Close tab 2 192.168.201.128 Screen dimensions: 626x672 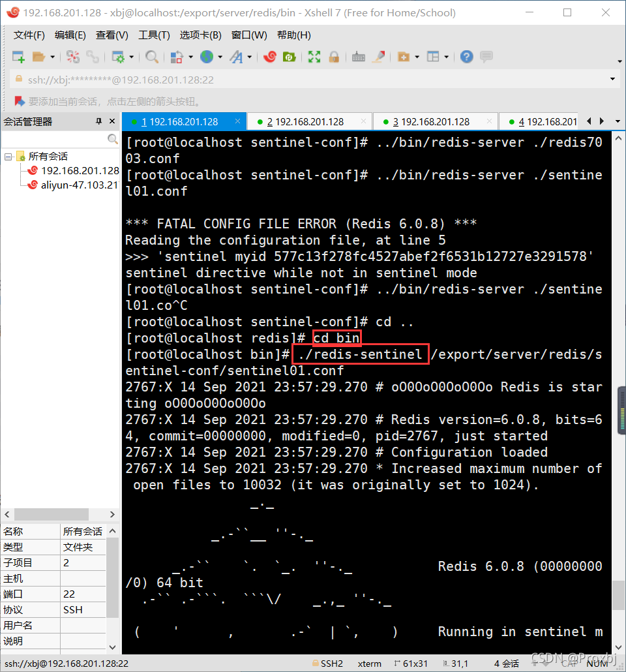click(x=363, y=121)
